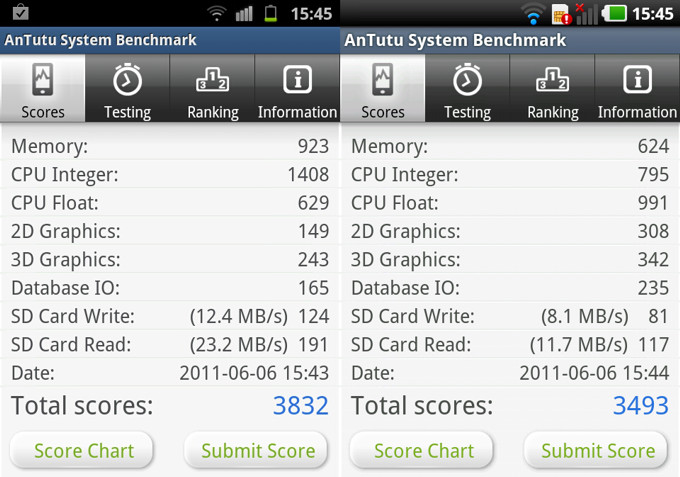680x477 pixels.
Task: Tap left phone checkmark notification icon
Action: (x=20, y=12)
